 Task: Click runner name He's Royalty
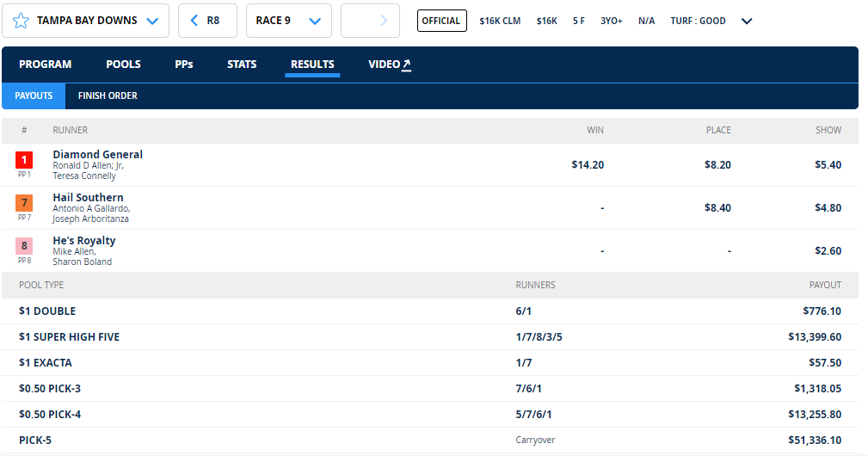pyautogui.click(x=84, y=240)
